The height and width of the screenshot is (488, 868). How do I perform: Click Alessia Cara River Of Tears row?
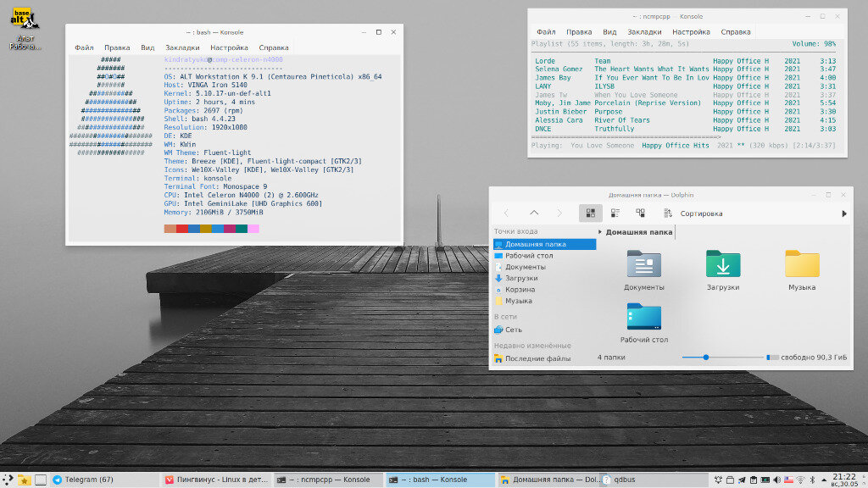point(685,120)
